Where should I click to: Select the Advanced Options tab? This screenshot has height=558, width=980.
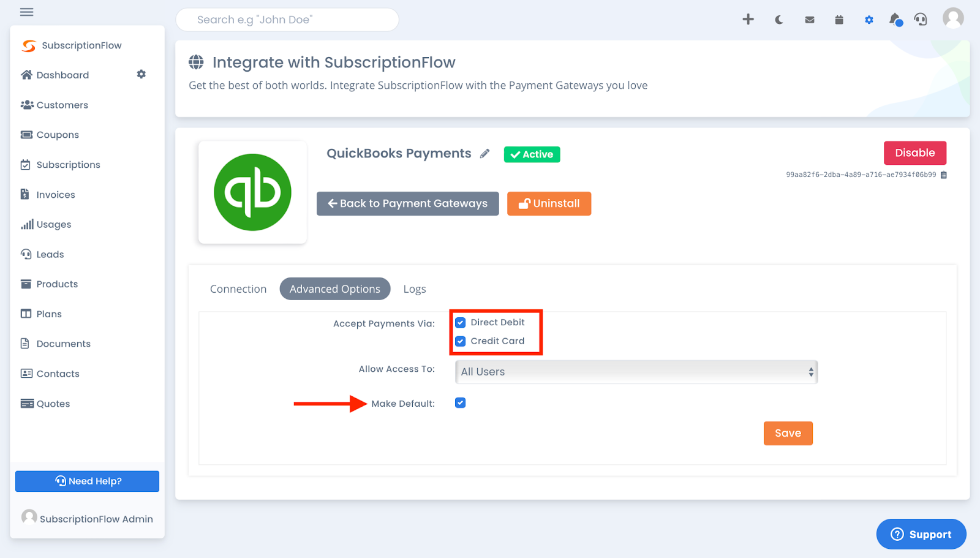[335, 289]
